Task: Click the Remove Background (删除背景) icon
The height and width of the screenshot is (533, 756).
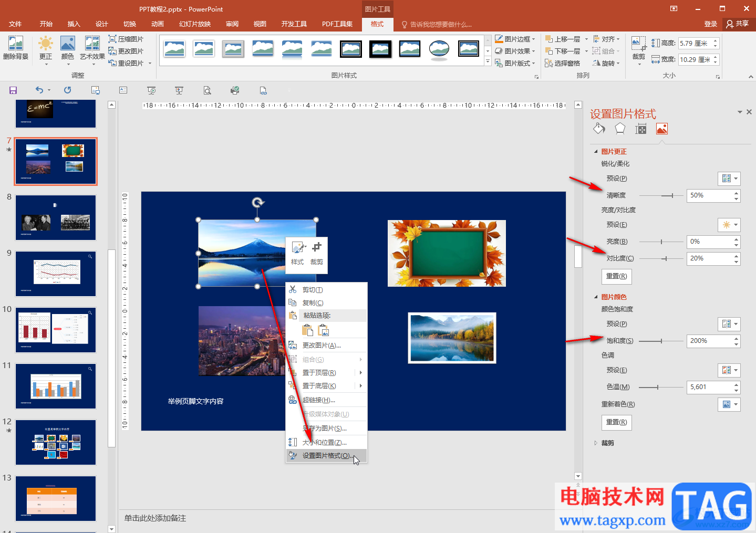Action: [16, 47]
